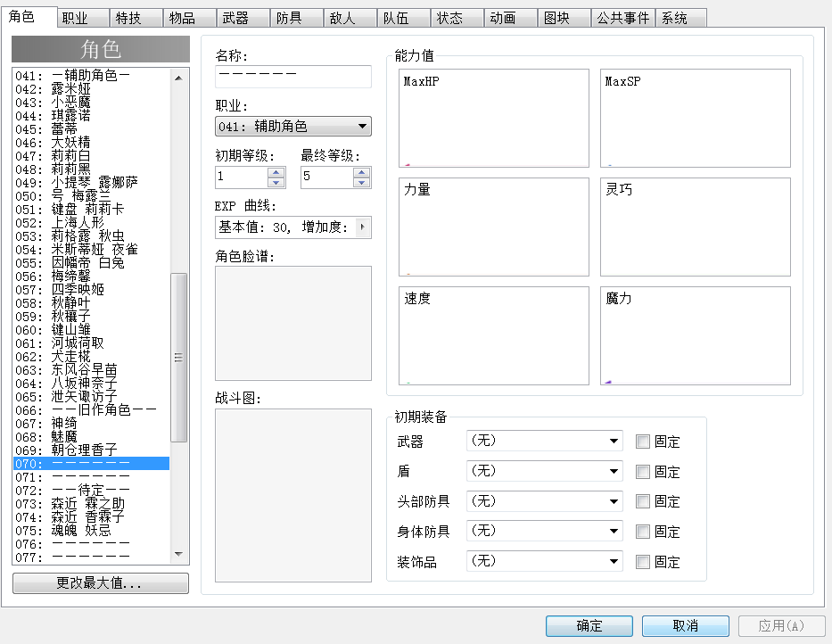Click the actor list scrollbar thumb

[179, 358]
